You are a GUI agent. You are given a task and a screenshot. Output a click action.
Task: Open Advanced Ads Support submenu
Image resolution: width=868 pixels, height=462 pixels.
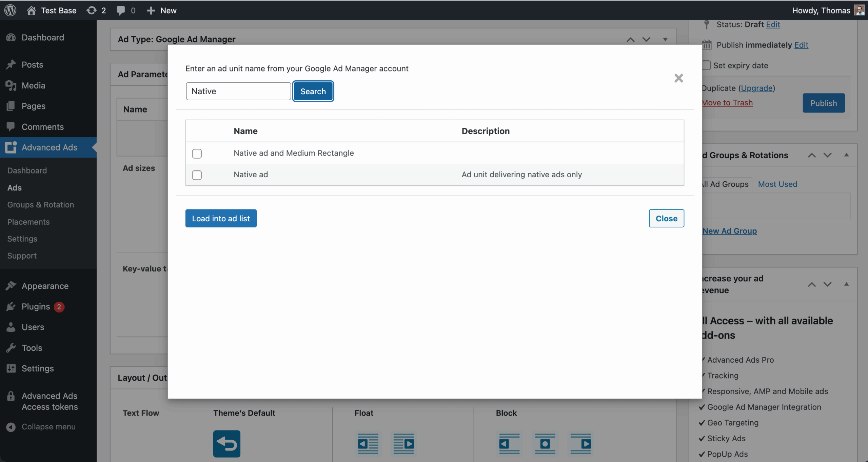click(22, 256)
